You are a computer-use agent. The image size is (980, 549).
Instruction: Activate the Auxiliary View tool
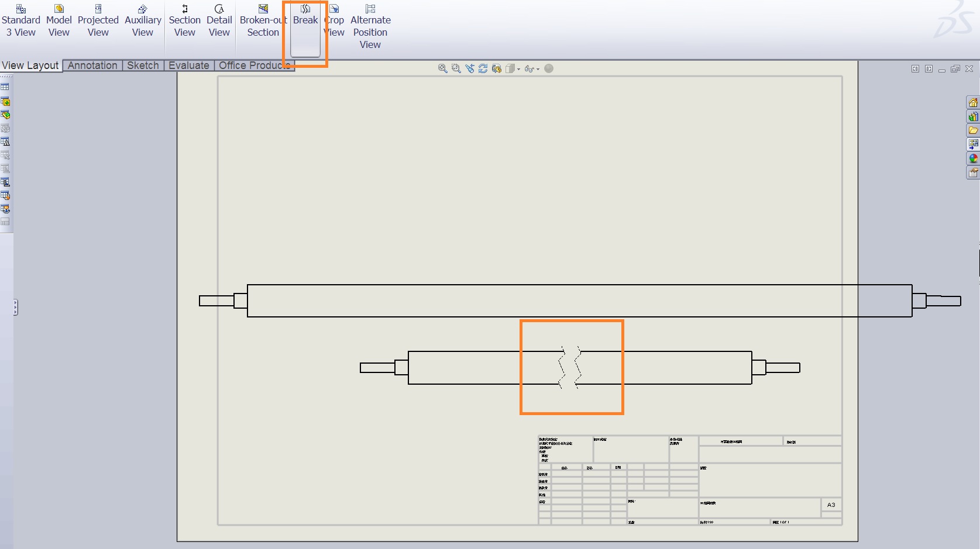tap(143, 20)
